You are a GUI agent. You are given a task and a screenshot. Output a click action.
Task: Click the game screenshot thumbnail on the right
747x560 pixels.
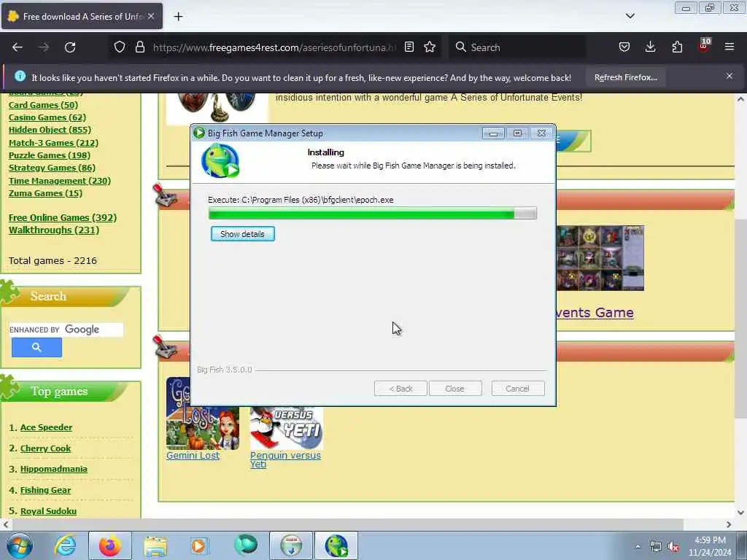[x=600, y=258]
